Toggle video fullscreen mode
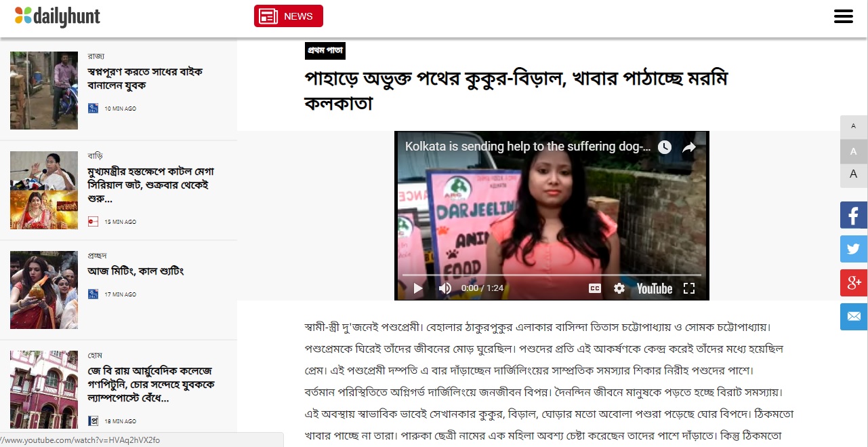This screenshot has height=447, width=868. [x=689, y=288]
